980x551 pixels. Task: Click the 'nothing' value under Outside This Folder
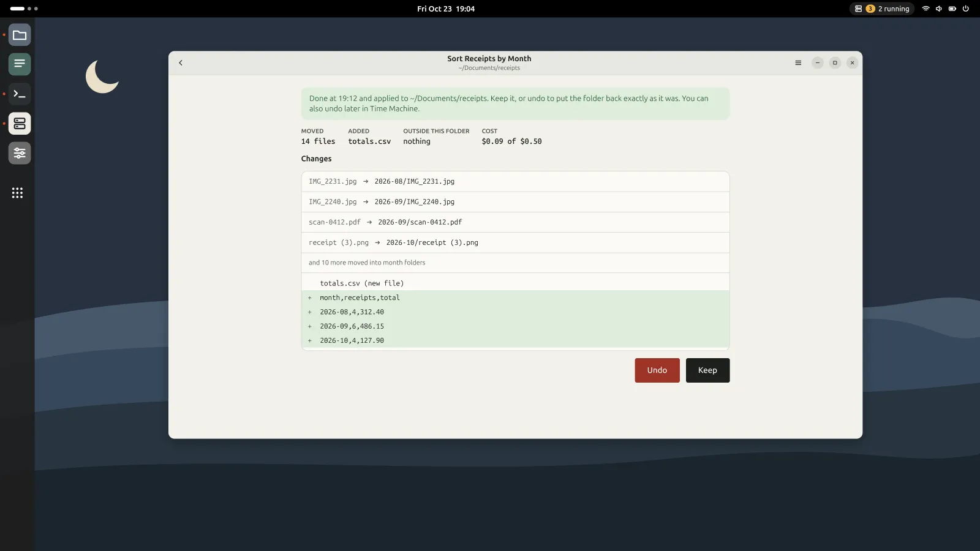click(x=417, y=141)
